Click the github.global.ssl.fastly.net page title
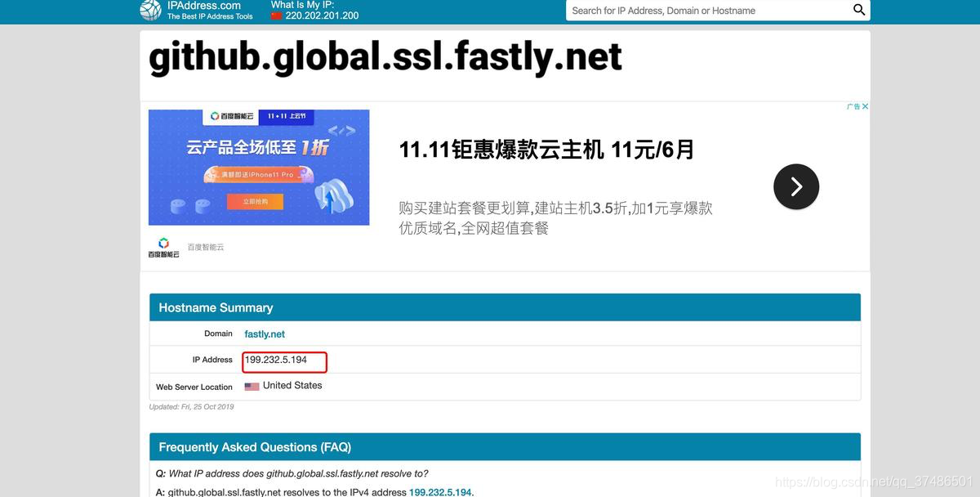The width and height of the screenshot is (980, 497). [385, 57]
